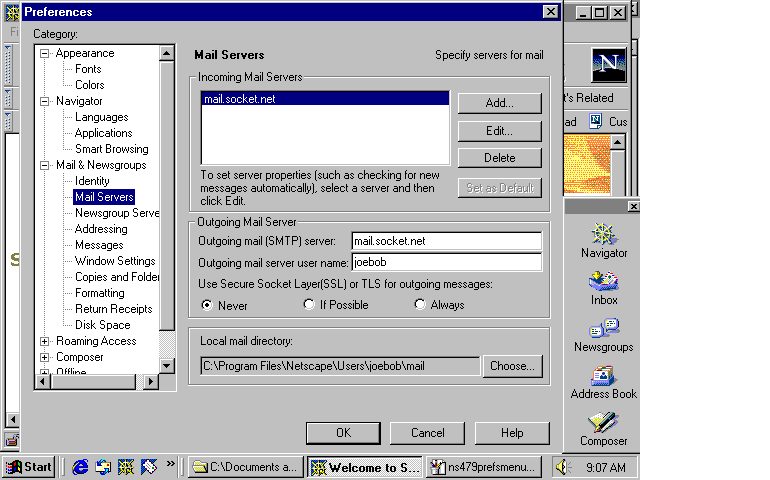Screen dimensions: 770x480
Task: Open Navigator from the component bar
Action: pos(604,241)
